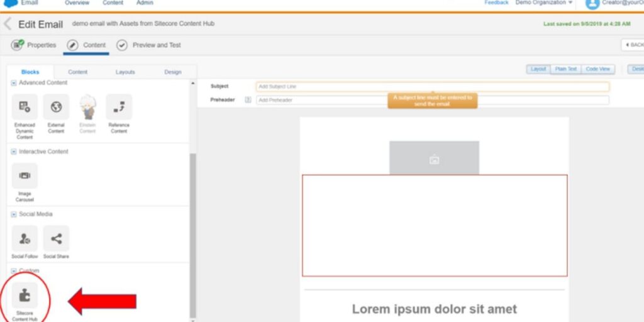The height and width of the screenshot is (322, 644).
Task: Collapse the Custom section
Action: (14, 271)
